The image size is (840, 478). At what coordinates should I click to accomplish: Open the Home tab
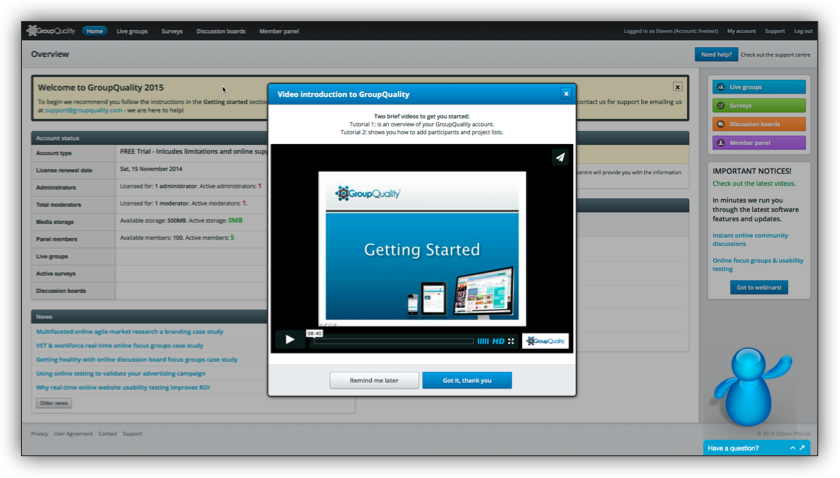[x=95, y=31]
